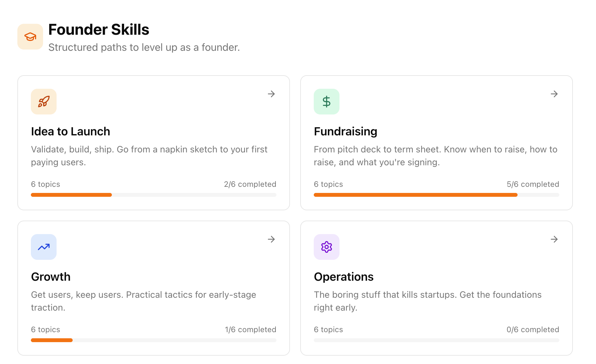The width and height of the screenshot is (596, 364).
Task: Open the Growth skill path title
Action: pyautogui.click(x=51, y=277)
